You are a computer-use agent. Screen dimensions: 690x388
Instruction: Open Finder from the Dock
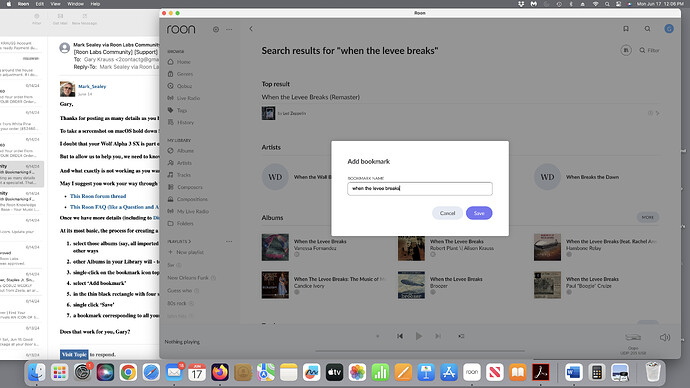point(37,373)
